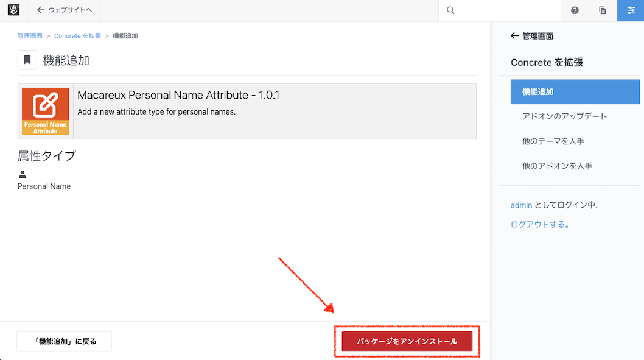The height and width of the screenshot is (360, 644).
Task: Click Concrete を拡張 sidebar heading
Action: click(547, 63)
